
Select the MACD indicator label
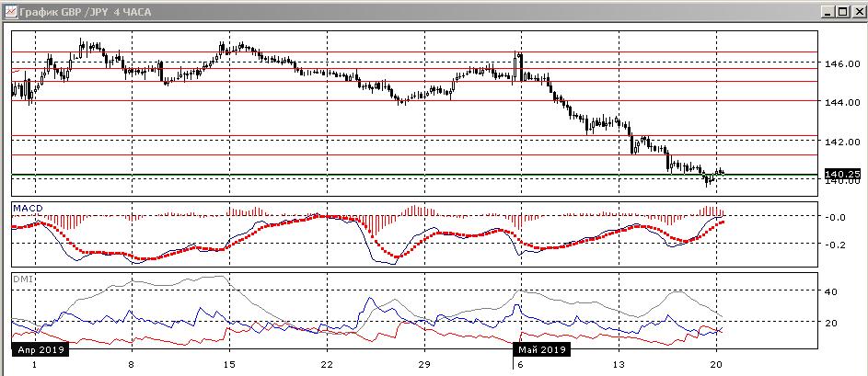click(x=28, y=208)
